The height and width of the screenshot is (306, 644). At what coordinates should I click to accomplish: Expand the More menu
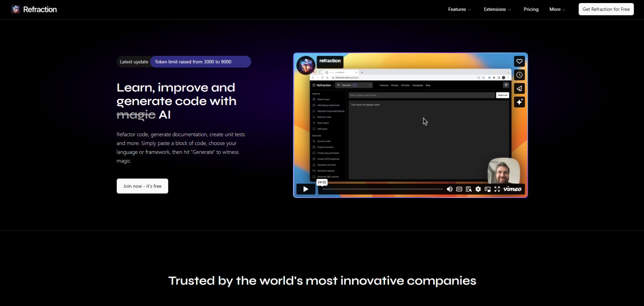pos(557,9)
